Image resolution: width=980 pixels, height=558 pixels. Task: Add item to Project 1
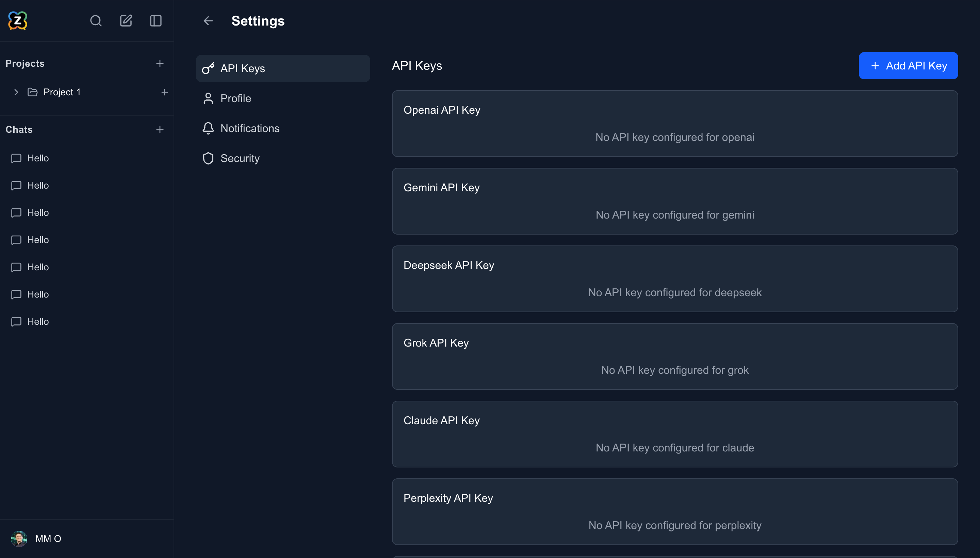click(164, 92)
